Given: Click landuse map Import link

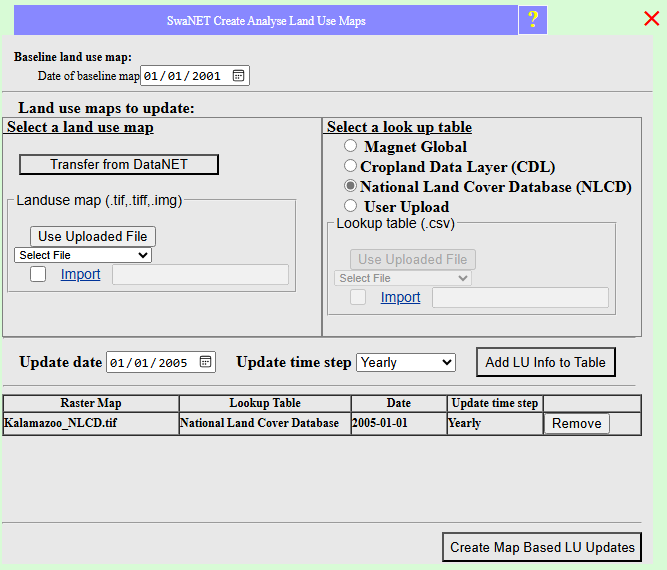Looking at the screenshot, I should click(80, 274).
